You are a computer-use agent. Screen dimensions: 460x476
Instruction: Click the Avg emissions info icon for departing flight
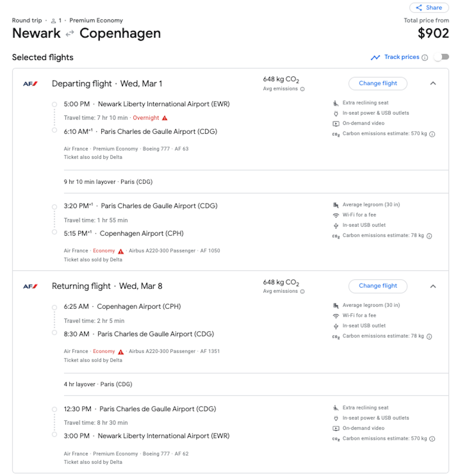(302, 89)
